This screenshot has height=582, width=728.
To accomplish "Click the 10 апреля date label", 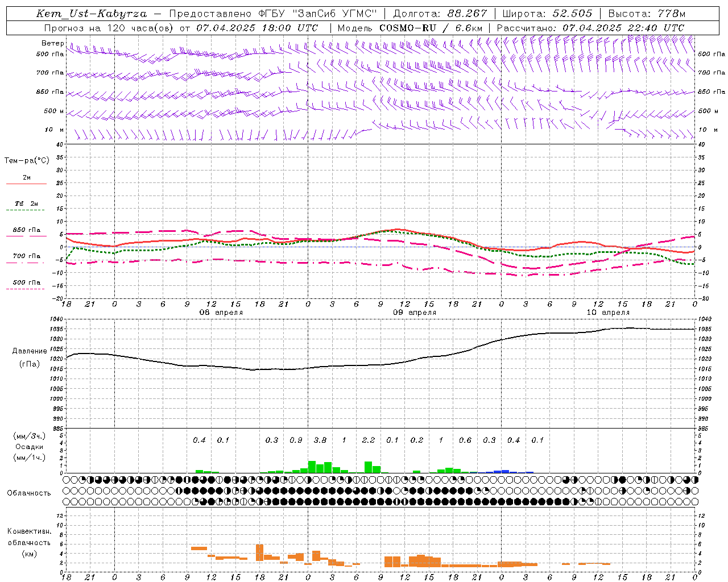I will coord(608,313).
